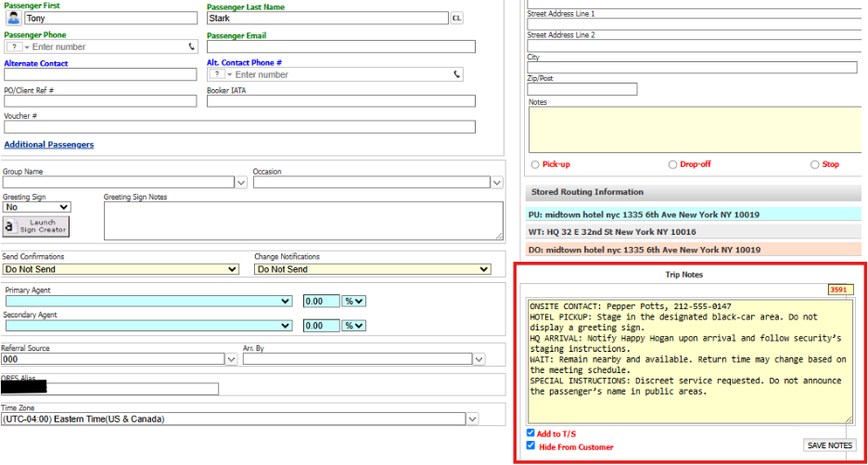Click the CL button next to Stark
The image size is (868, 465).
point(456,19)
